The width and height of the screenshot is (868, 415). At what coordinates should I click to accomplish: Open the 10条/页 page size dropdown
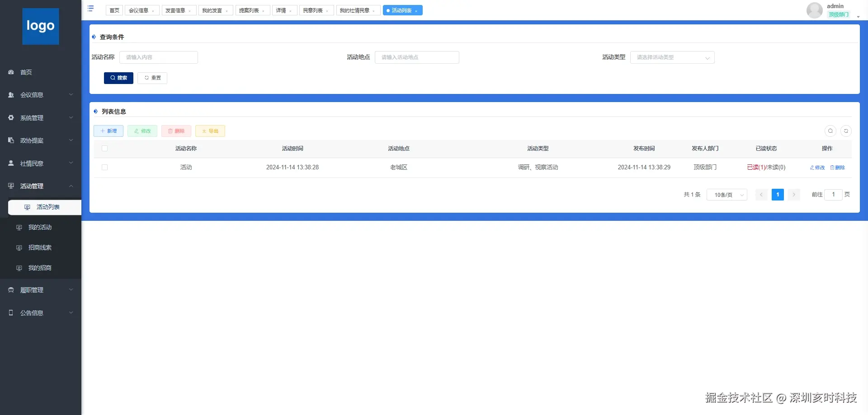click(727, 195)
